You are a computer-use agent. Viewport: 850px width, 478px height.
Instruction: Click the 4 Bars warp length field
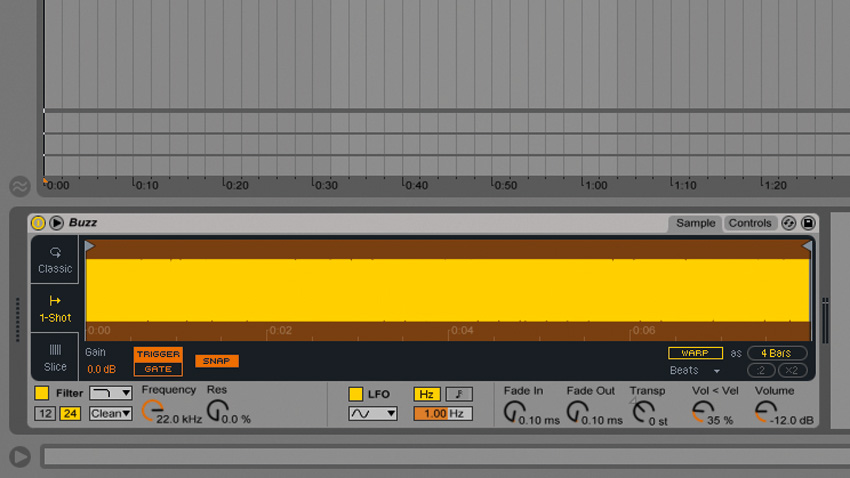[x=777, y=353]
